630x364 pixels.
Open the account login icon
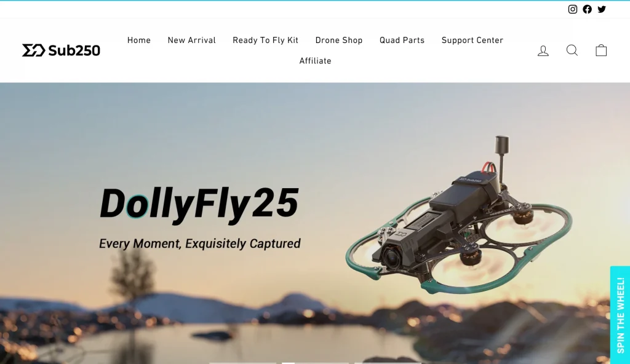click(543, 50)
